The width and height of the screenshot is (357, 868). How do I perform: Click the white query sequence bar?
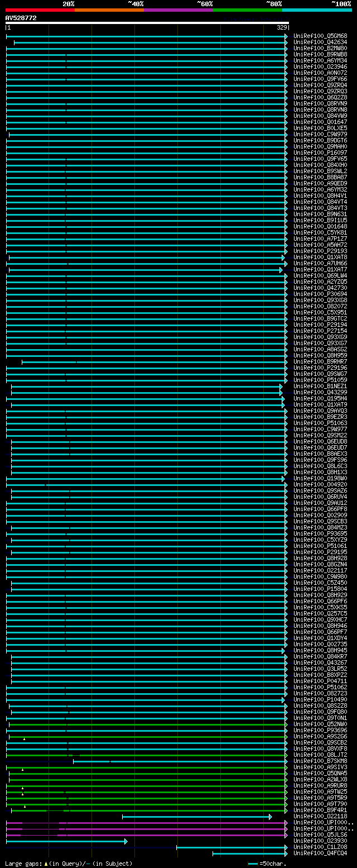pyautogui.click(x=147, y=23)
